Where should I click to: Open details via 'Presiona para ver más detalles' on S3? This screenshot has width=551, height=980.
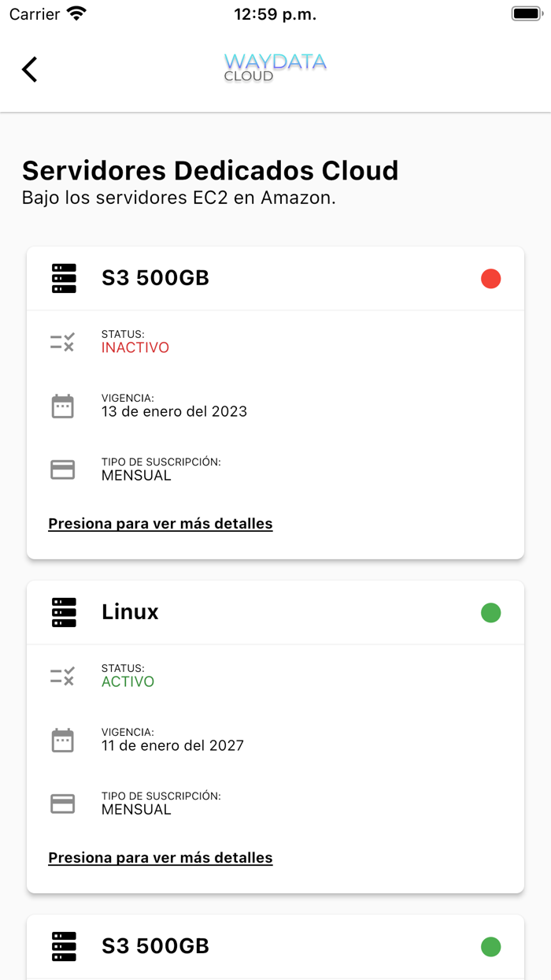point(160,523)
